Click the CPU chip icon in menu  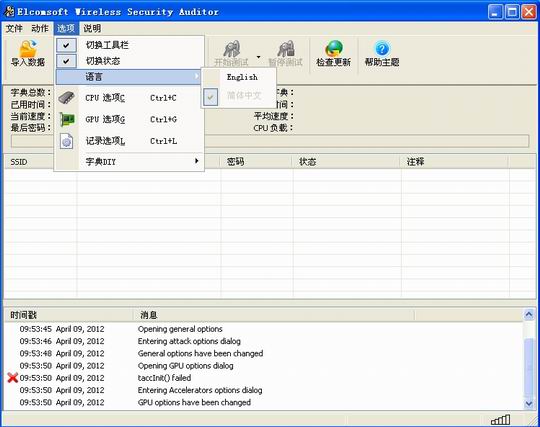click(x=66, y=98)
